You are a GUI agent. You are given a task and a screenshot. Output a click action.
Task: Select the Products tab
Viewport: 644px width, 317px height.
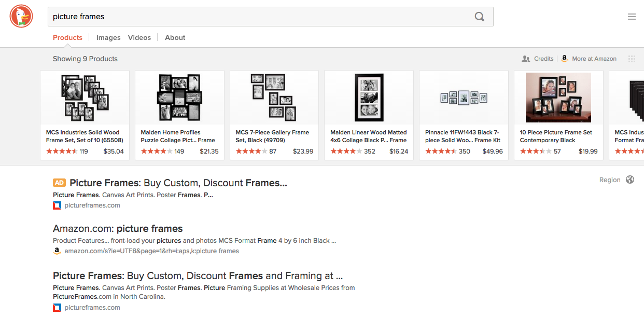[67, 38]
